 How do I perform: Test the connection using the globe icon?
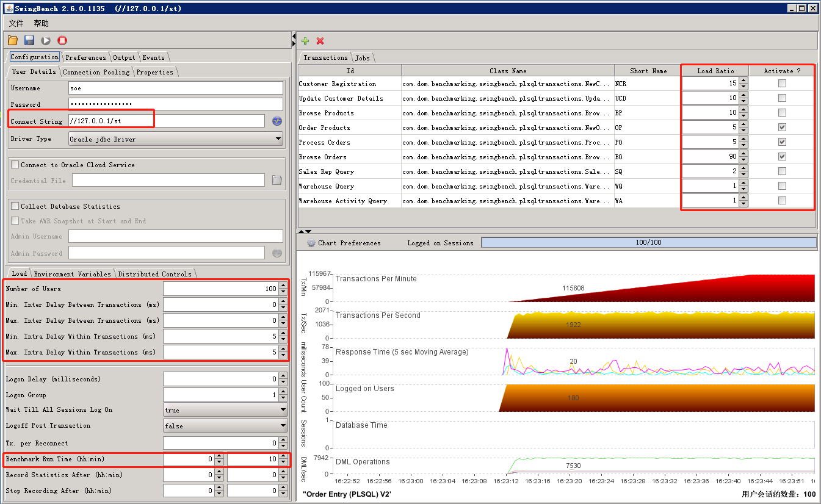[x=277, y=120]
